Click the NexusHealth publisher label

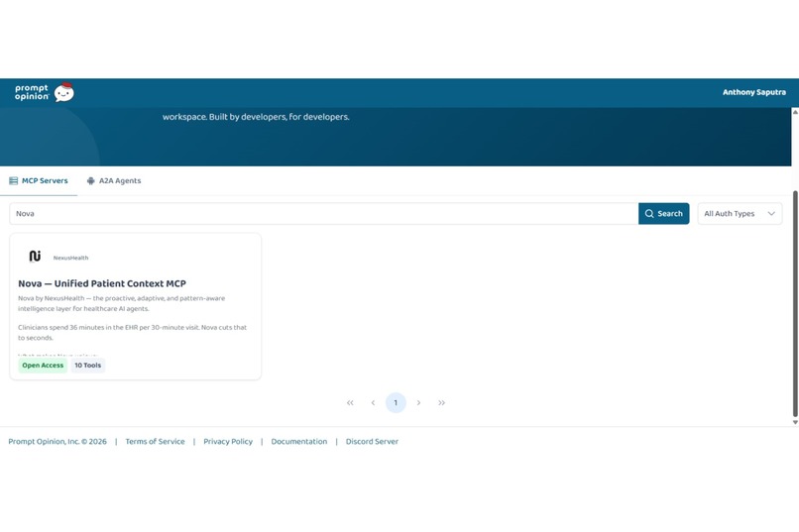click(x=70, y=258)
